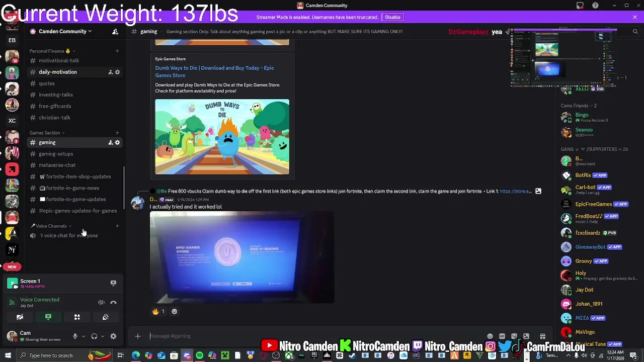This screenshot has height=362, width=644.
Task: Click the Message #gaming input field
Action: [x=317, y=336]
